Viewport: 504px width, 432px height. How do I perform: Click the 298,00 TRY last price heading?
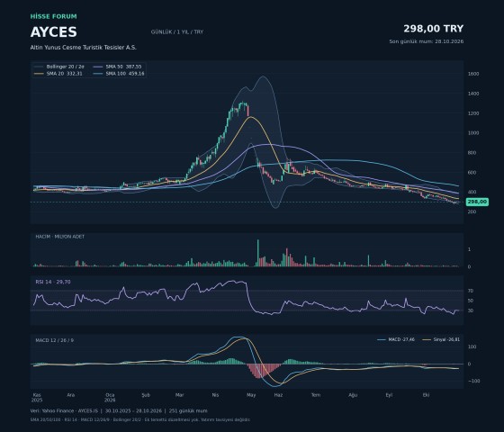pyautogui.click(x=434, y=29)
